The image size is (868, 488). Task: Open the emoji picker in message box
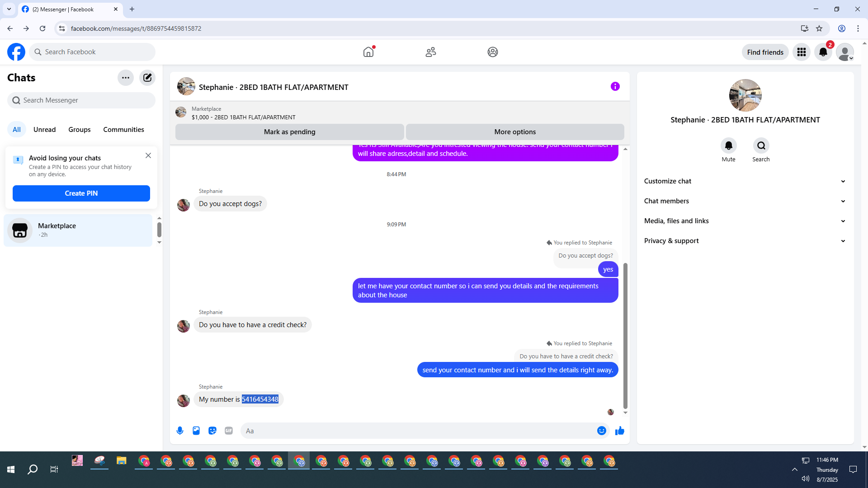point(601,431)
